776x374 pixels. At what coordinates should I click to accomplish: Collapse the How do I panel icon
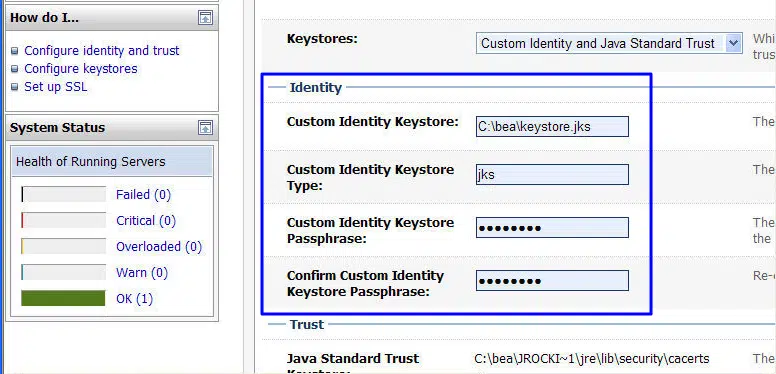click(x=205, y=18)
